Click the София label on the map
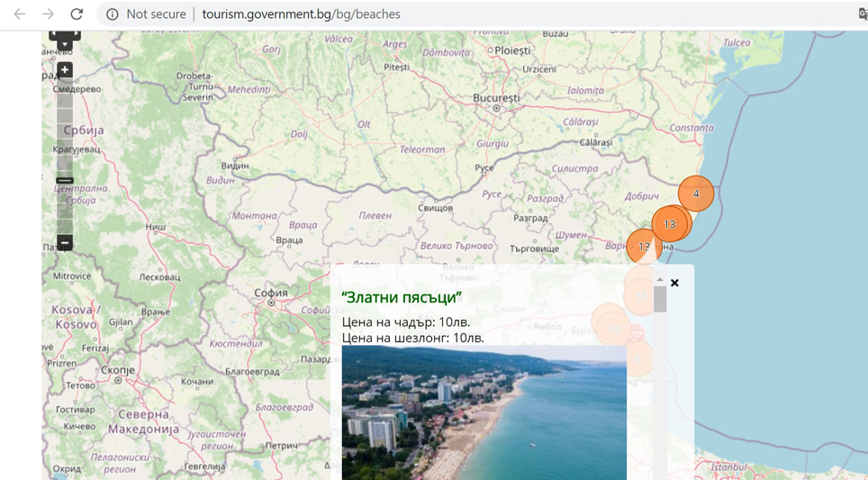Image resolution: width=868 pixels, height=480 pixels. 271,293
